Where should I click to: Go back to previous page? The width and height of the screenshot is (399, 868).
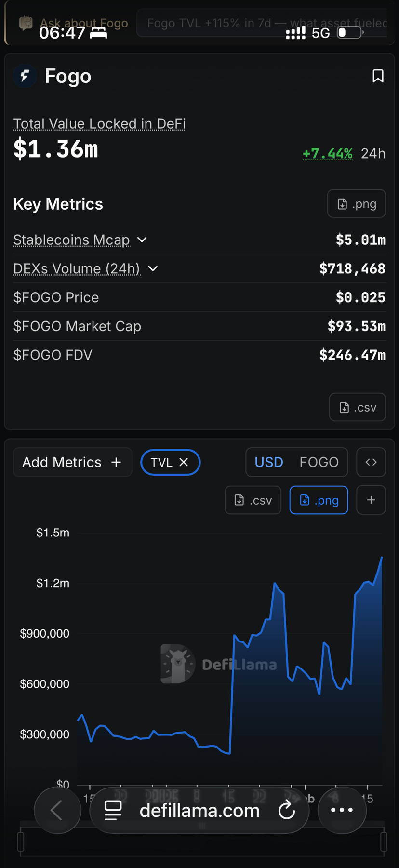point(57,810)
